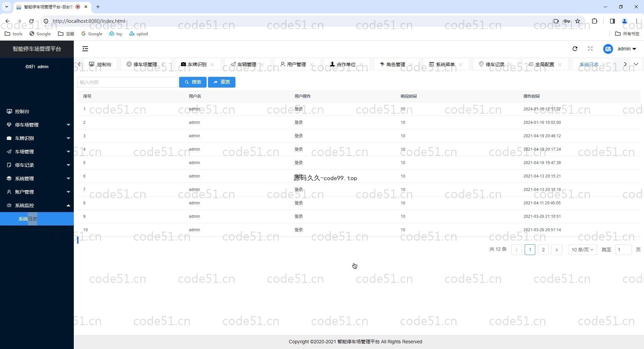Open browser extensions puzzle icon
This screenshot has width=644, height=349.
[594, 21]
